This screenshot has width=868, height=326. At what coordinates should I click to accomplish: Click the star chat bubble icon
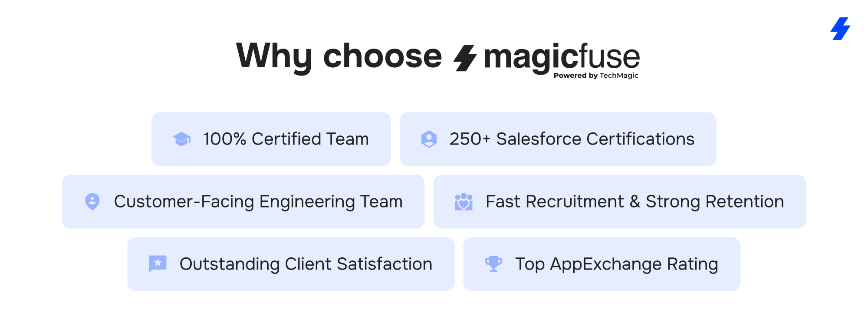(x=158, y=264)
